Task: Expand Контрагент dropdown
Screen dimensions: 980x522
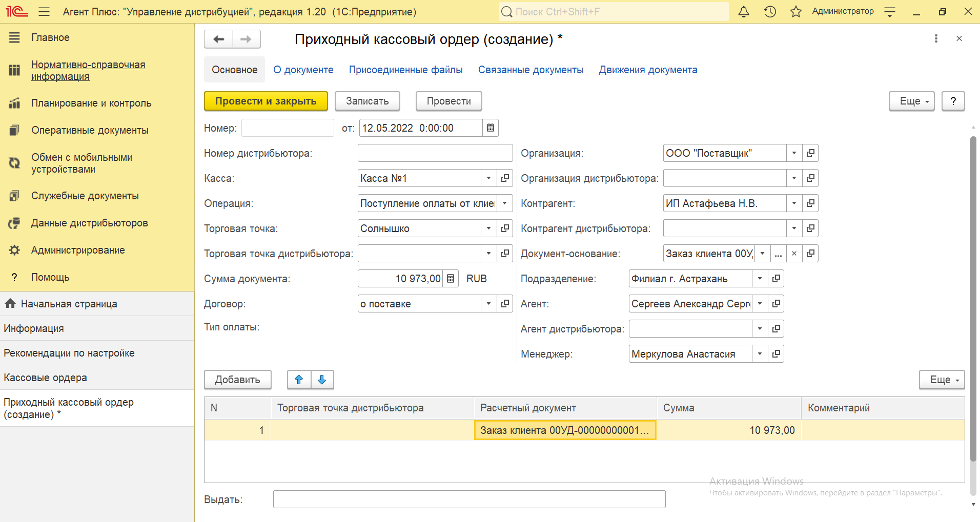Action: click(794, 203)
